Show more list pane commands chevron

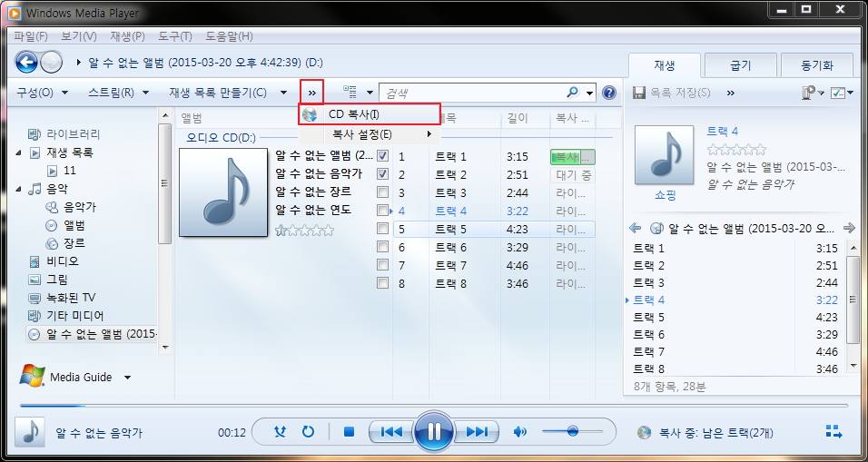click(x=731, y=93)
